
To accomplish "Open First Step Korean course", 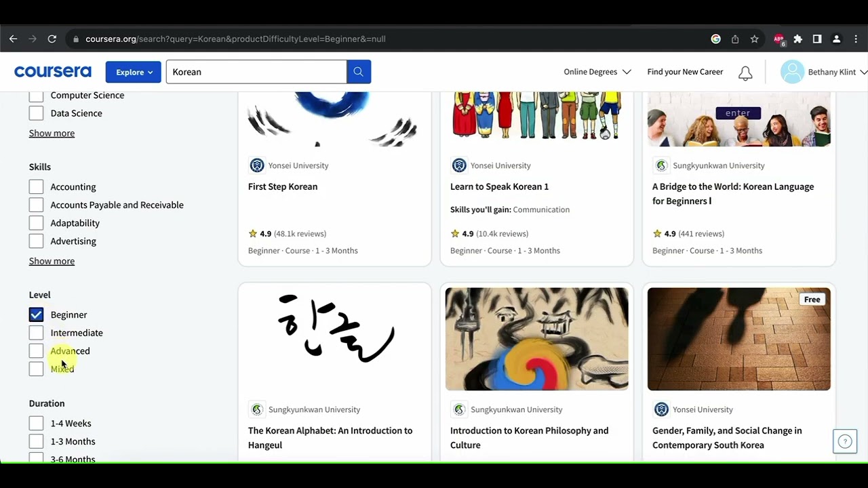I will pos(283,186).
